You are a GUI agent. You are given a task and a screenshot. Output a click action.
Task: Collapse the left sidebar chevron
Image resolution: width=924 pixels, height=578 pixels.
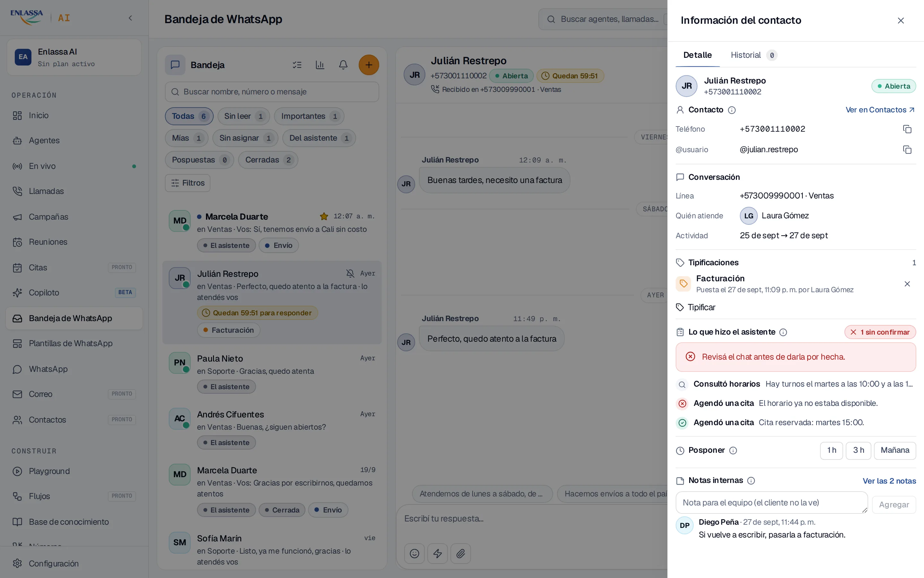[x=130, y=18]
